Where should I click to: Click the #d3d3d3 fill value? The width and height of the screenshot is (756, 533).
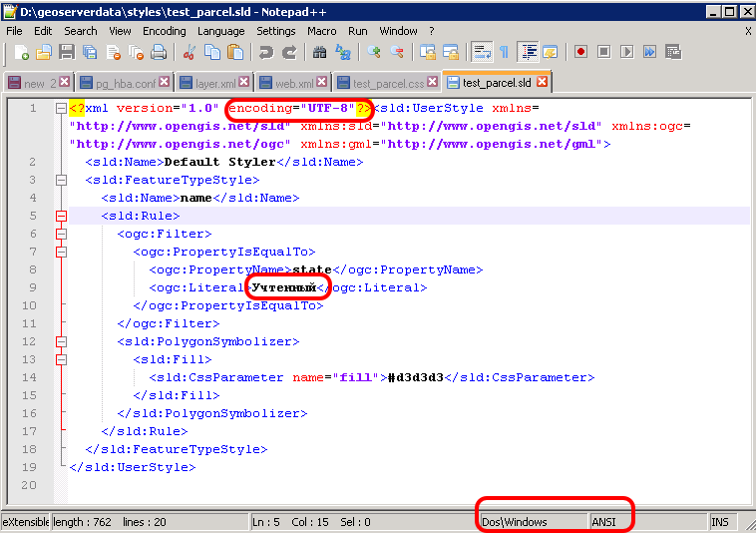[x=416, y=377]
